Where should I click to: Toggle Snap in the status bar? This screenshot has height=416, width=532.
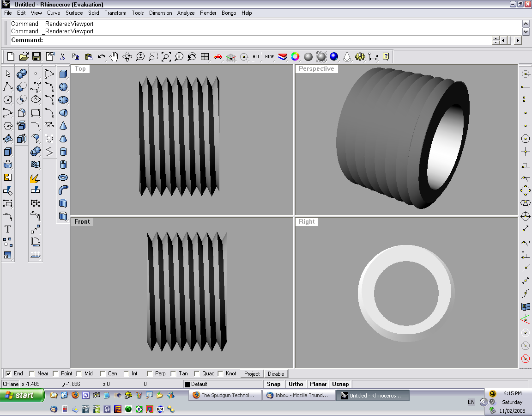point(273,384)
